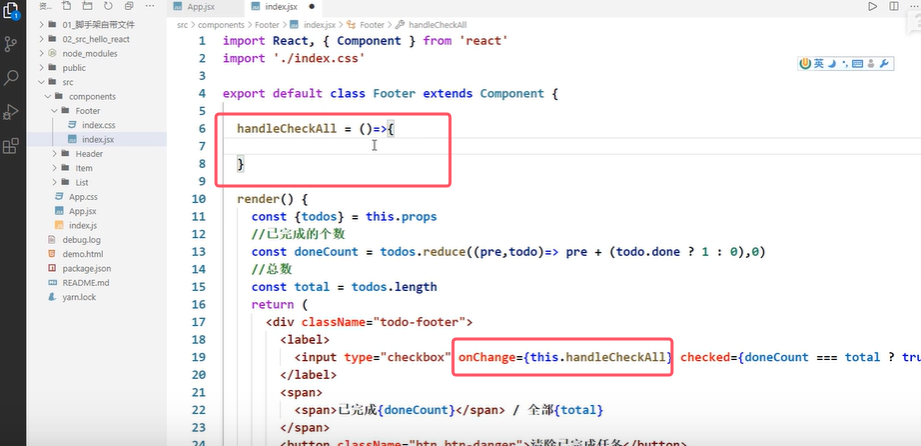
Task: Select index.jsx in Footer folder
Action: click(97, 139)
